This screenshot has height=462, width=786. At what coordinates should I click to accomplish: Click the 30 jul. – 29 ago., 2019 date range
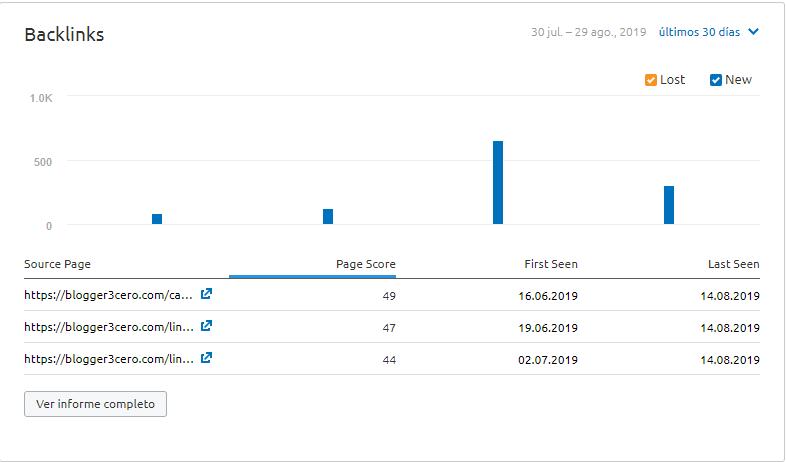(x=588, y=32)
